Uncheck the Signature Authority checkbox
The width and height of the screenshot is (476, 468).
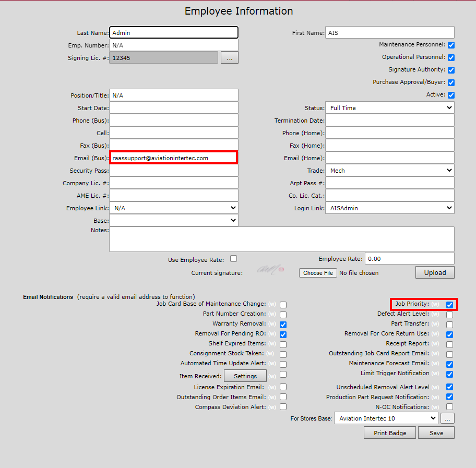[x=451, y=70]
